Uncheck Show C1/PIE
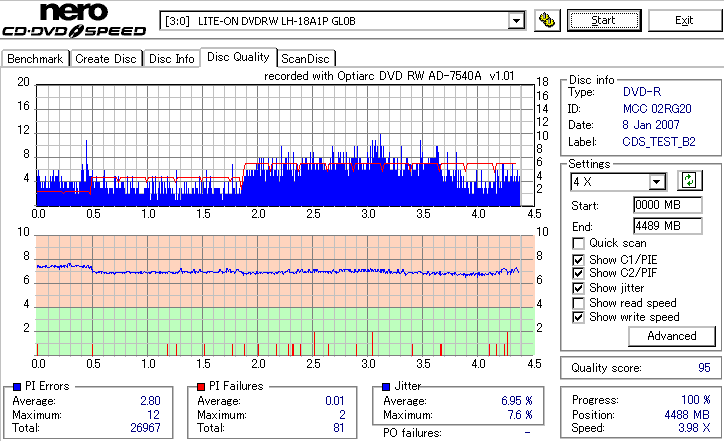The width and height of the screenshot is (724, 441). (x=578, y=260)
